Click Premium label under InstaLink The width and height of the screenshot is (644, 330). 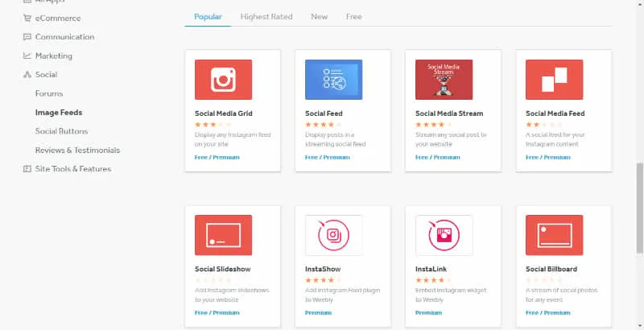[x=428, y=313]
